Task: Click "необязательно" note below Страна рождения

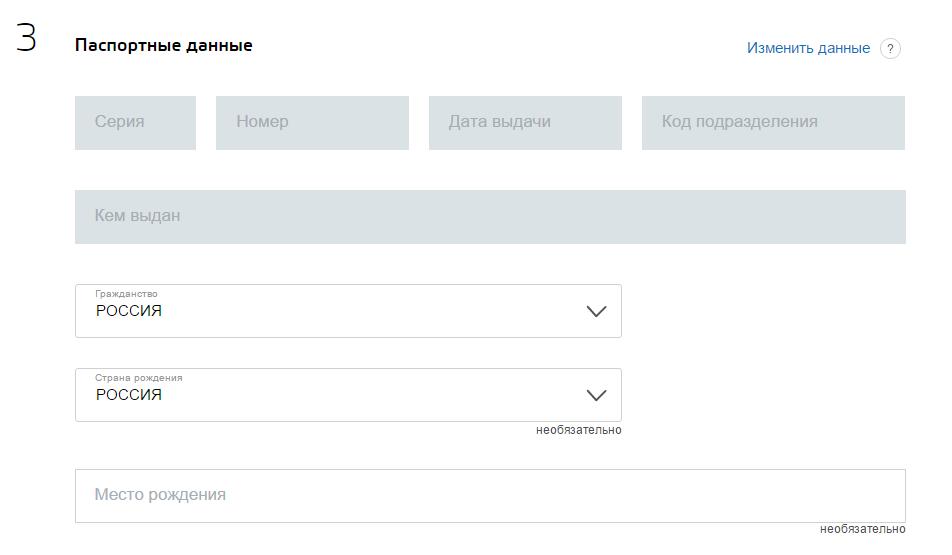Action: (x=578, y=430)
